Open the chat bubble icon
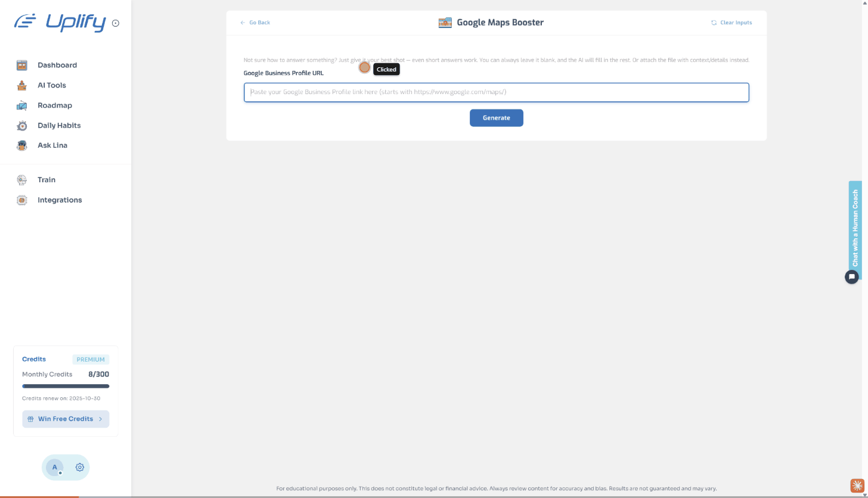 point(852,277)
